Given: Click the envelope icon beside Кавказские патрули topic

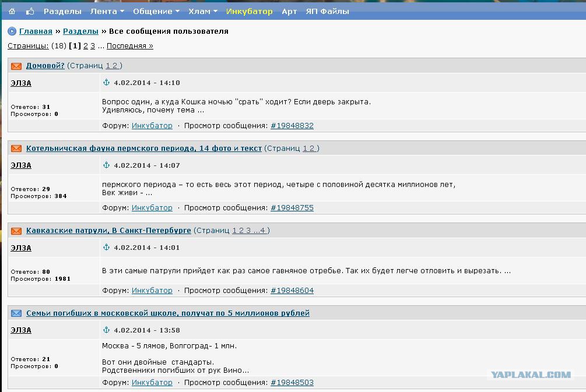Looking at the screenshot, I should (x=16, y=231).
